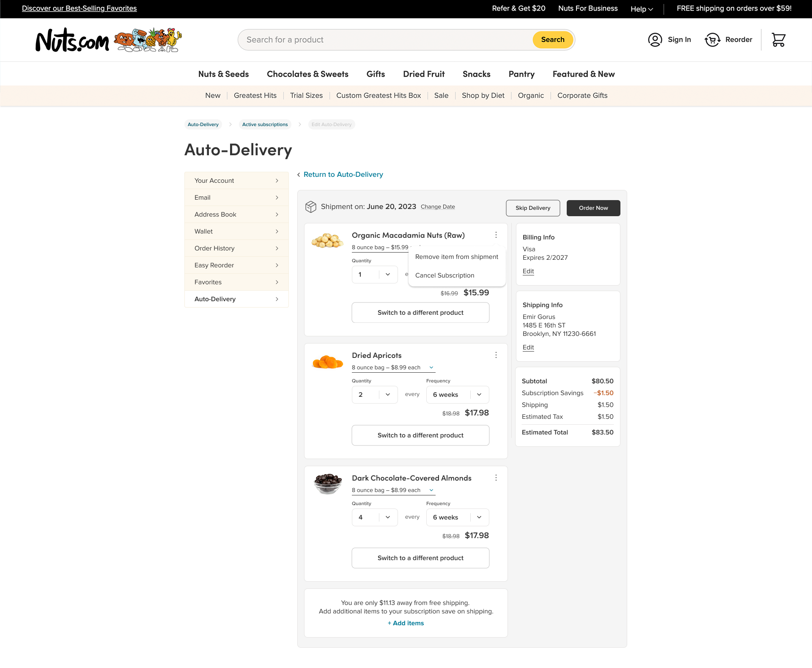Screen dimensions: 812x668
Task: Edit the Billing Info
Action: tap(528, 271)
